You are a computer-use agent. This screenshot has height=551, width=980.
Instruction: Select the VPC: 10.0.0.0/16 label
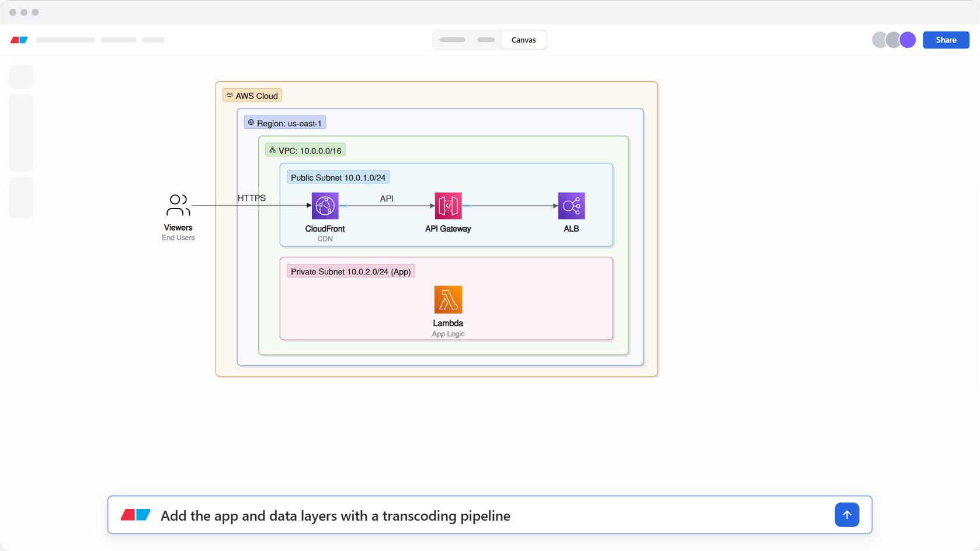(x=305, y=150)
